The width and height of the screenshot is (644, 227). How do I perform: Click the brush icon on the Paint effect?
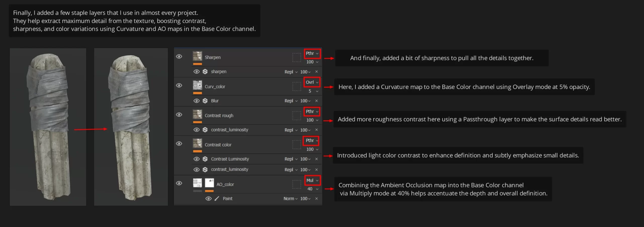click(x=217, y=199)
